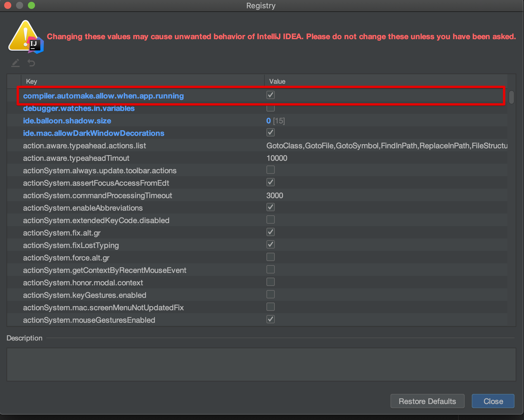
Task: Toggle actionSystem.fixLostTyping checkbox
Action: (270, 245)
